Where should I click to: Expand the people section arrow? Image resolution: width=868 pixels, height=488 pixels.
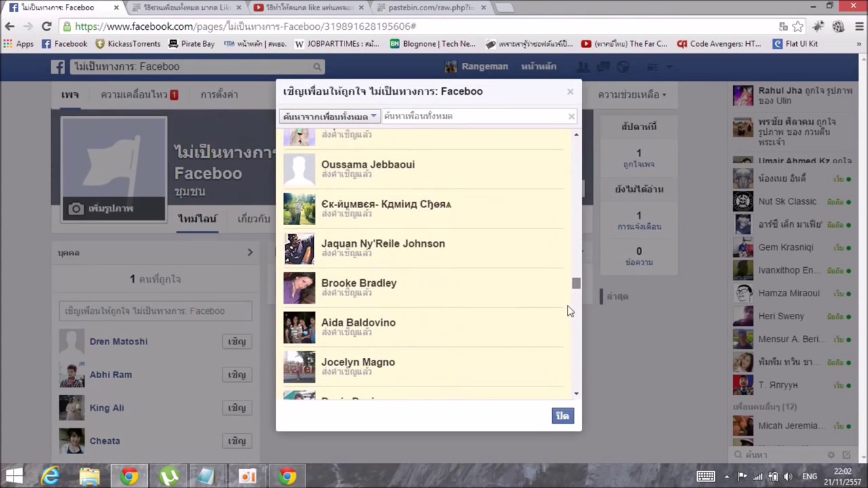tap(250, 252)
